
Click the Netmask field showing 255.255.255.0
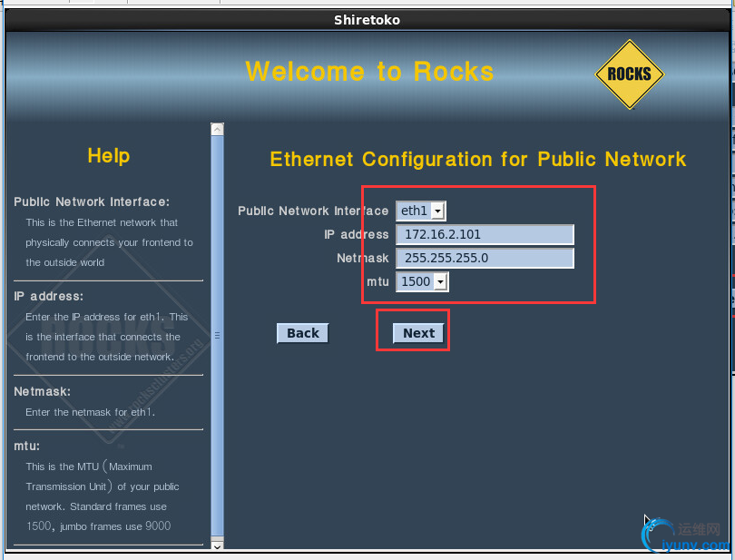click(x=485, y=258)
